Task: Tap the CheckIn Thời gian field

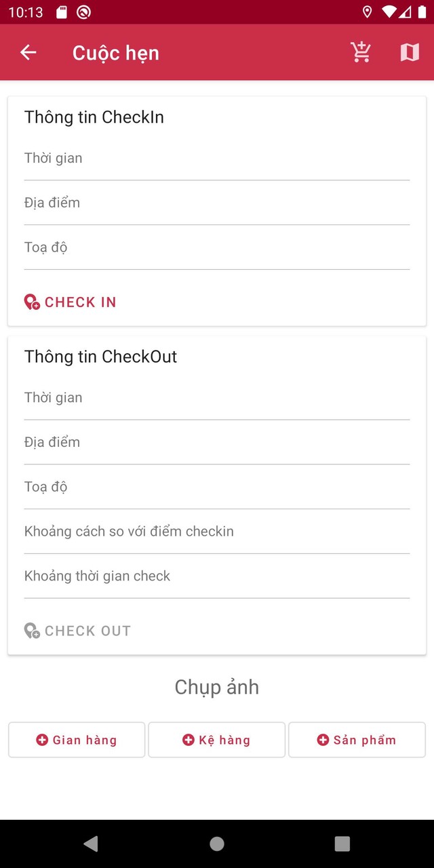Action: pyautogui.click(x=217, y=159)
